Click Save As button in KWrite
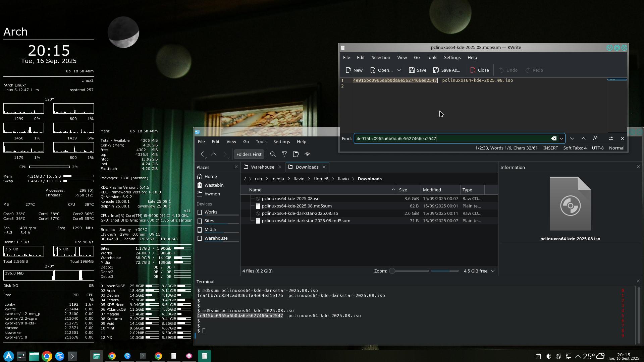 447,70
